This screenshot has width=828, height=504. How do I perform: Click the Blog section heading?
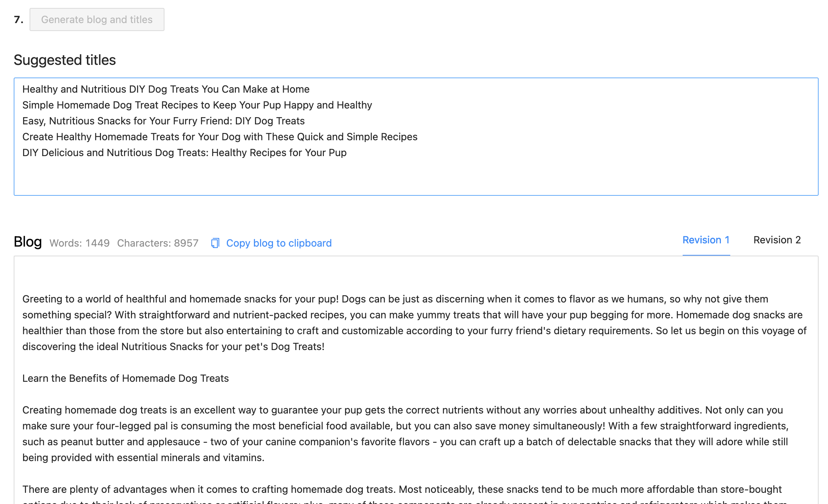point(28,242)
